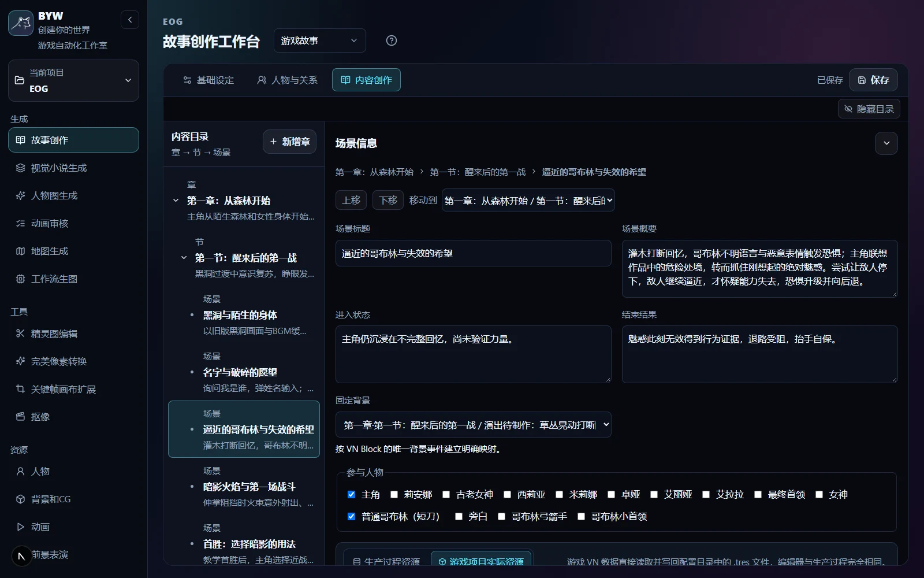This screenshot has height=578, width=924.
Task: Open 视觉小说生成 in the sidebar
Action: click(x=73, y=168)
